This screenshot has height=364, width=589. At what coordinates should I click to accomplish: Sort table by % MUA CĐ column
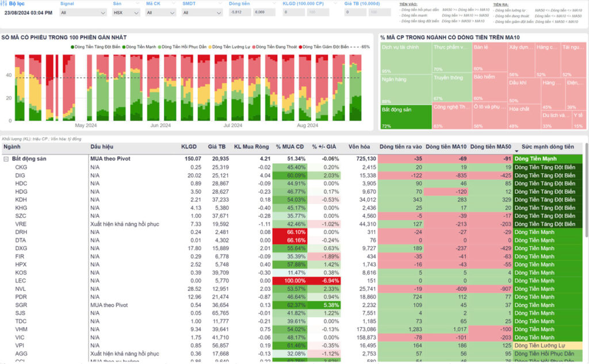(x=290, y=147)
